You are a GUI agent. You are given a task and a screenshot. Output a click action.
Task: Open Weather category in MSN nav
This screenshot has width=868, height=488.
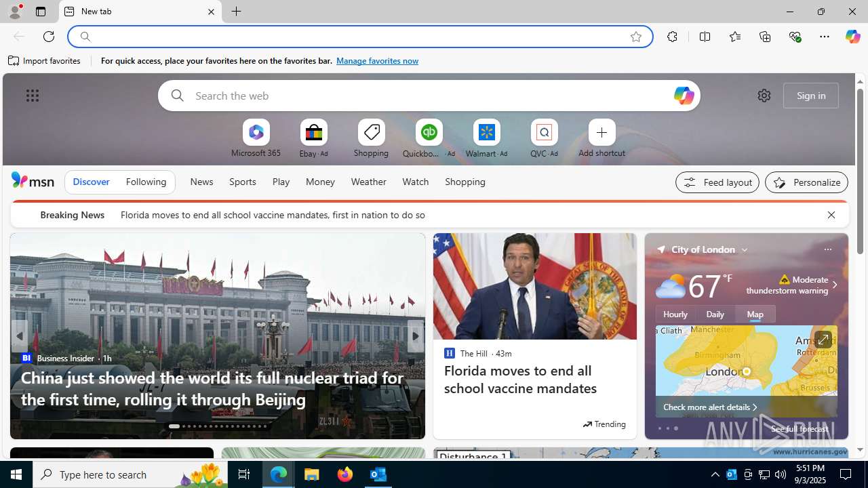tap(368, 182)
